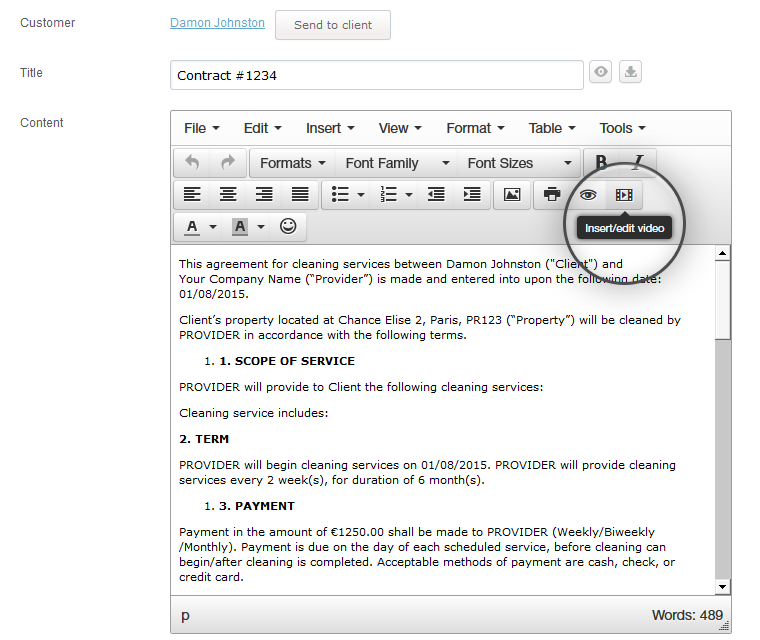Open the Font Sizes dropdown

coord(519,163)
